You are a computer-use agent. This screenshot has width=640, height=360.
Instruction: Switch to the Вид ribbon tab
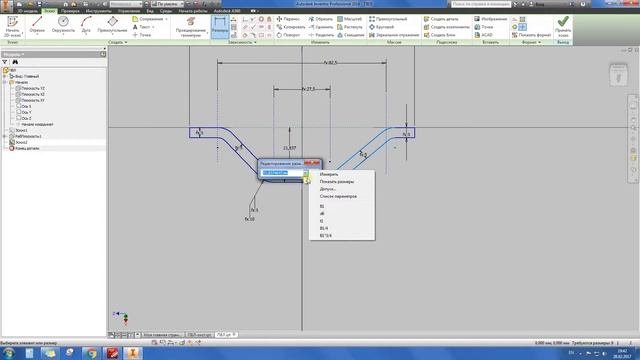(150, 11)
